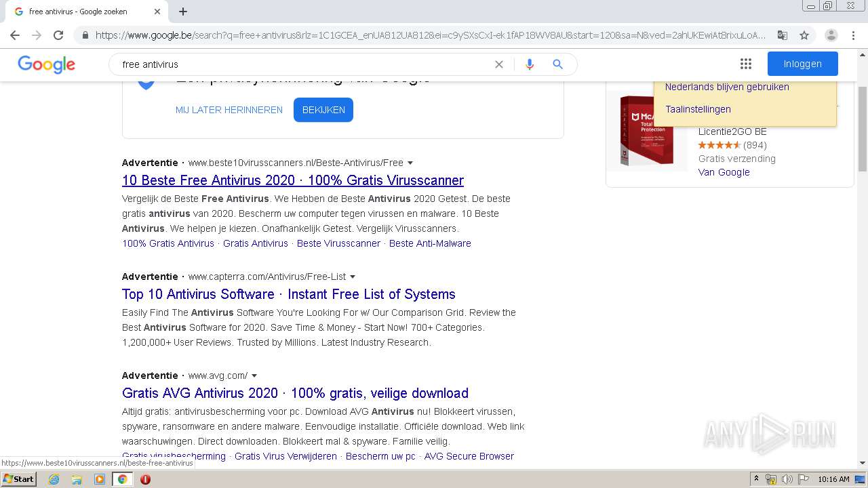The height and width of the screenshot is (488, 868).
Task: Start voice search with the microphone icon
Action: pyautogui.click(x=530, y=64)
